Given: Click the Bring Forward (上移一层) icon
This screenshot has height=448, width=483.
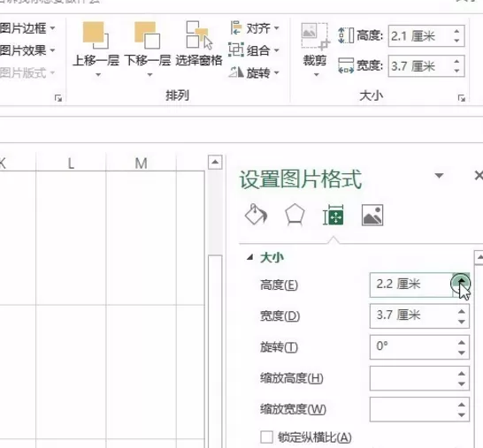Looking at the screenshot, I should (96, 35).
